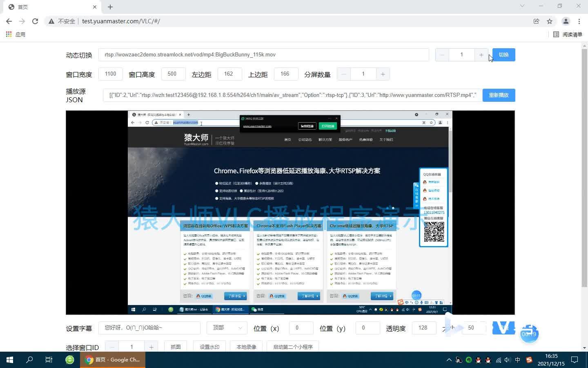Open the 阅读清单 reading list panel
588x368 pixels.
pos(568,34)
